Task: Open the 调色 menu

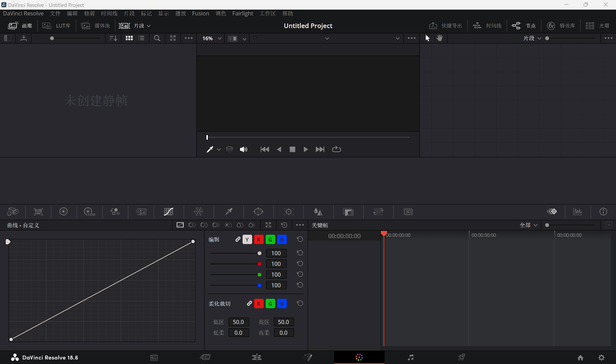Action: [x=221, y=13]
